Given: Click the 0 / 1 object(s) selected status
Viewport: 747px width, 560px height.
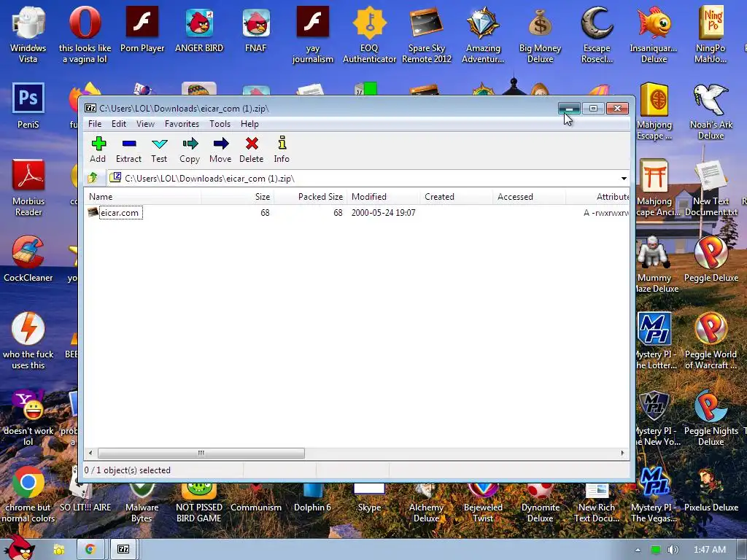Looking at the screenshot, I should (127, 470).
